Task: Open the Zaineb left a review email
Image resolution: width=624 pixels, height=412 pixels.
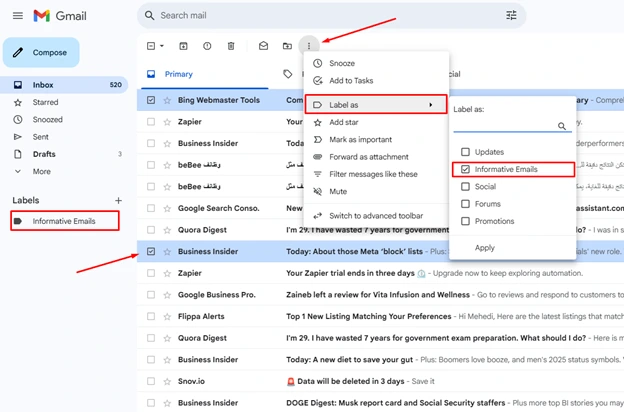Action: point(380,295)
